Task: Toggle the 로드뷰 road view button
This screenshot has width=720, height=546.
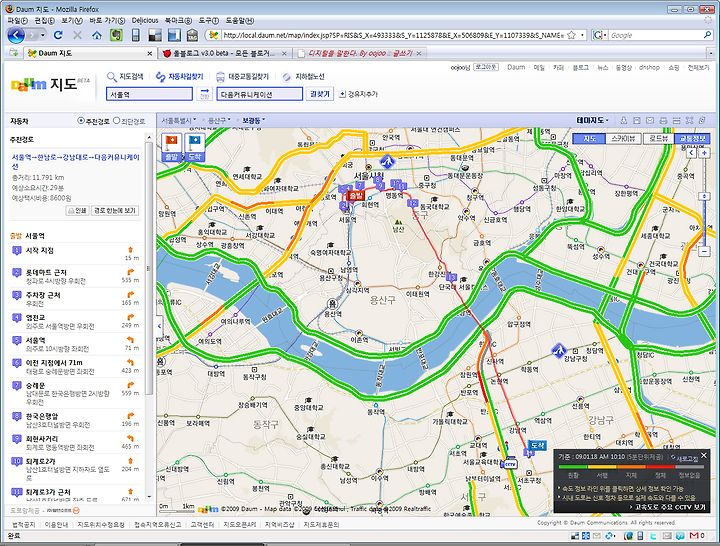Action: coord(658,138)
